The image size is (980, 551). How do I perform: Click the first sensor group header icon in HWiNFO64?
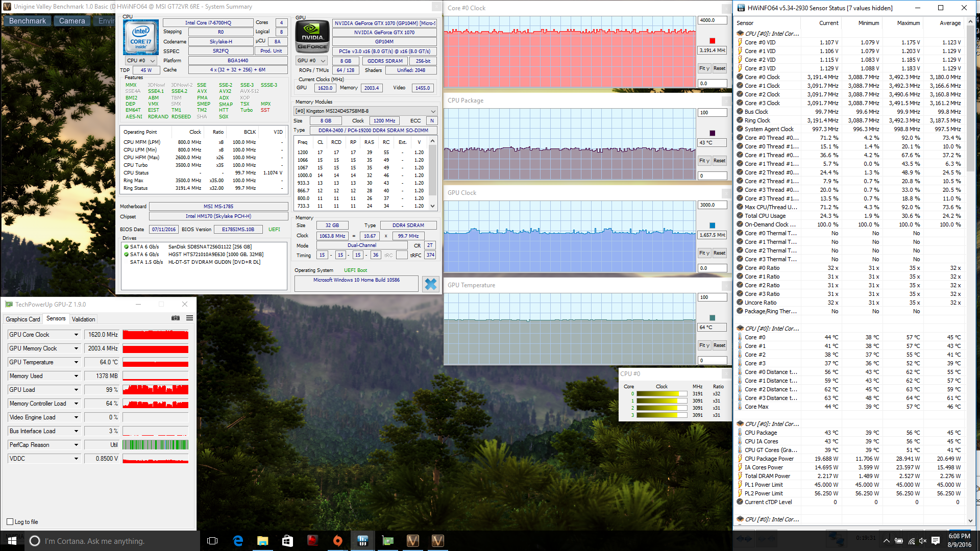pos(740,34)
